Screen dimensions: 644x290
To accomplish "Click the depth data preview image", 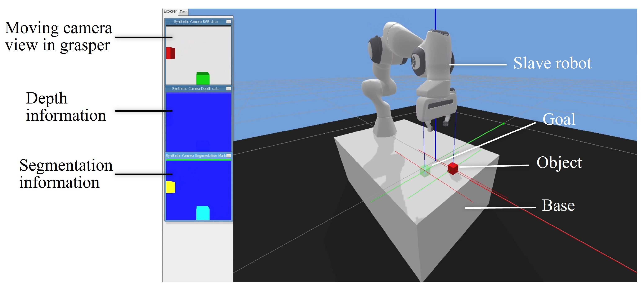I will [199, 122].
